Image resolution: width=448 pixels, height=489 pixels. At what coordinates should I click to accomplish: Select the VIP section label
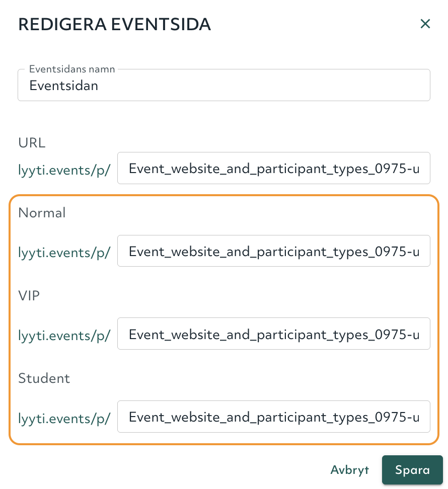point(29,296)
